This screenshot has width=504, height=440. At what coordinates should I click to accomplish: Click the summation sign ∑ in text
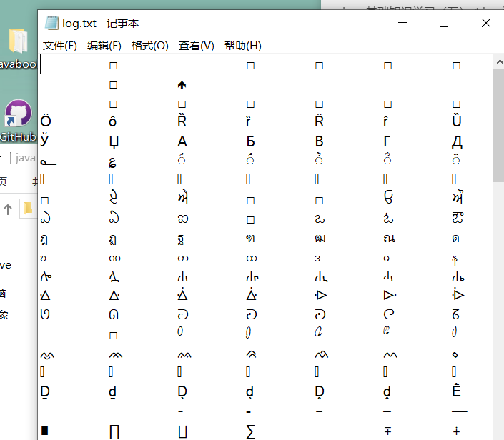251,432
